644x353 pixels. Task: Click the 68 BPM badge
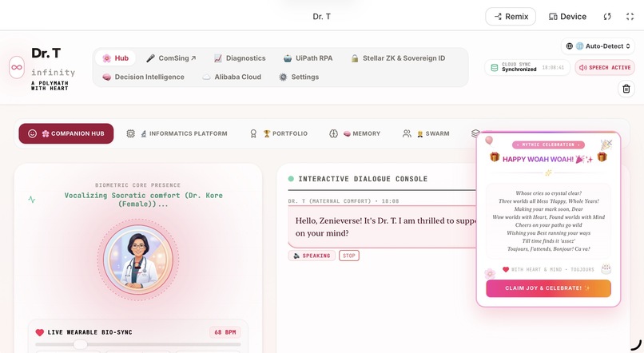click(x=225, y=332)
